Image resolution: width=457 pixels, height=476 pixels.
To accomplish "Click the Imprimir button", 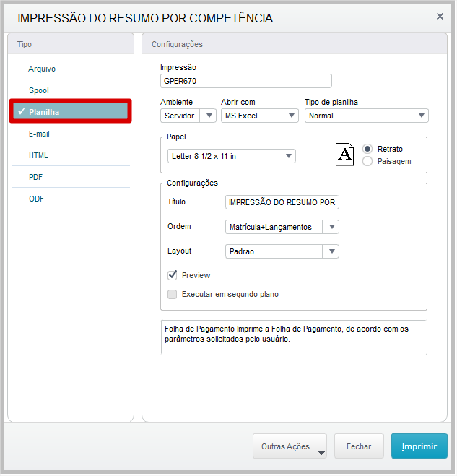I will (419, 446).
